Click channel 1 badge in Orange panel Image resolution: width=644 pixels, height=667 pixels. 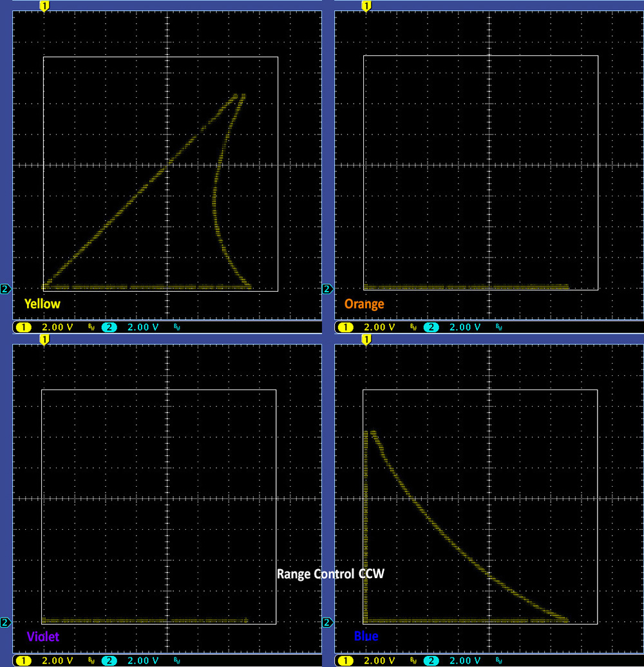coord(345,327)
